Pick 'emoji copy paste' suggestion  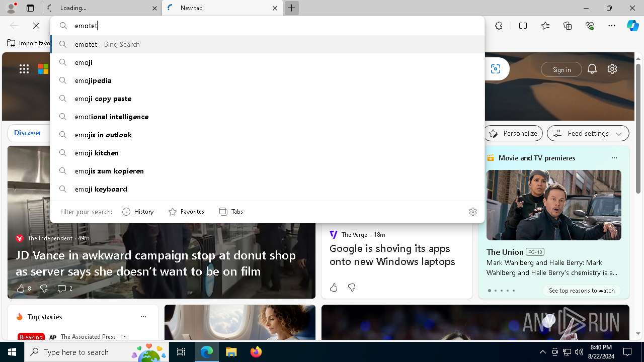(267, 99)
